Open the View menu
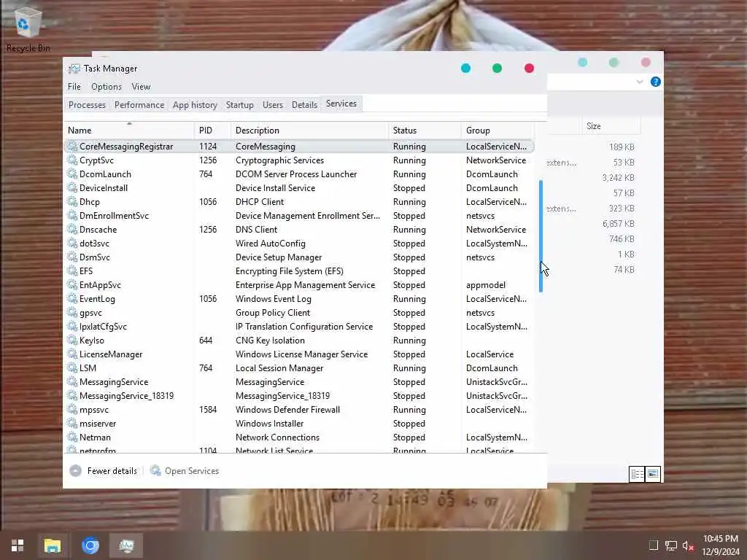The width and height of the screenshot is (747, 560). tap(141, 87)
